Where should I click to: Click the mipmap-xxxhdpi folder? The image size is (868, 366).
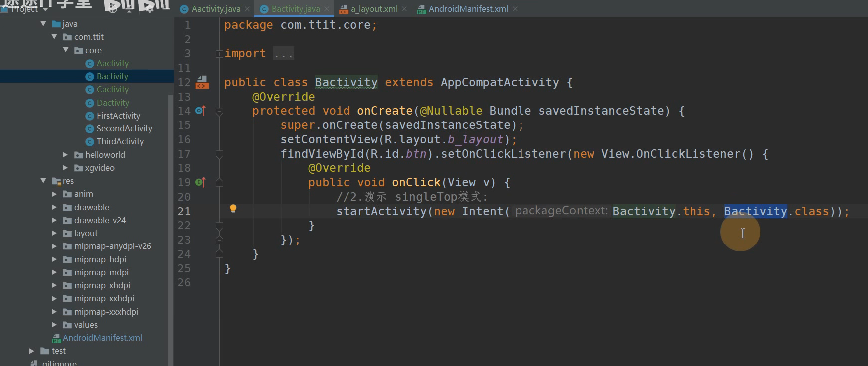[x=106, y=312]
